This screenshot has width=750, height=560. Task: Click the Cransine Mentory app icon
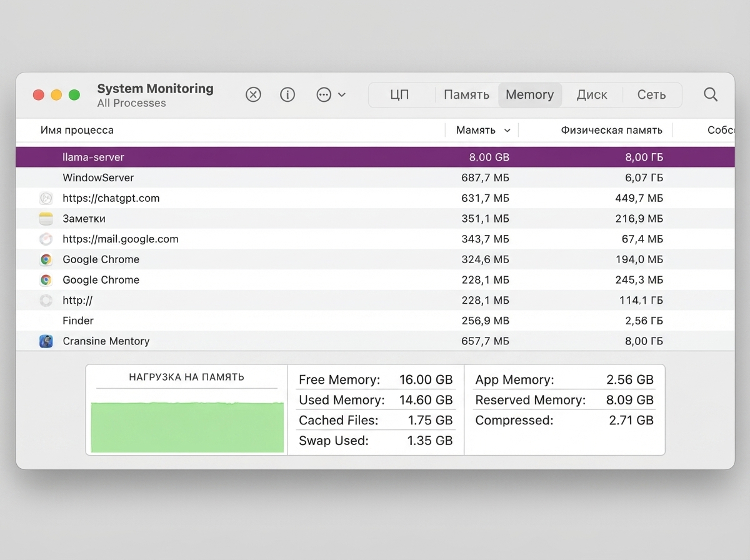[46, 341]
